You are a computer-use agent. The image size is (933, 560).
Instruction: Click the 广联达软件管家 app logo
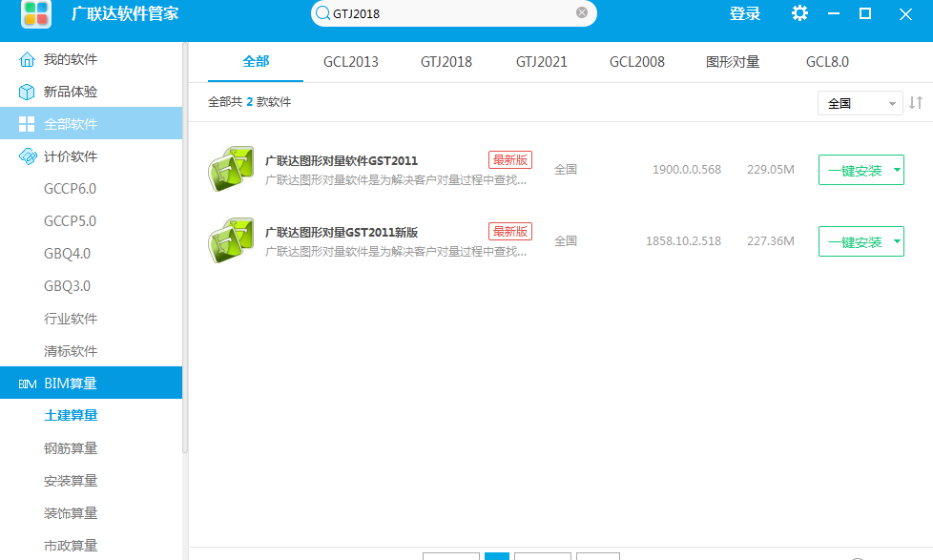(35, 14)
